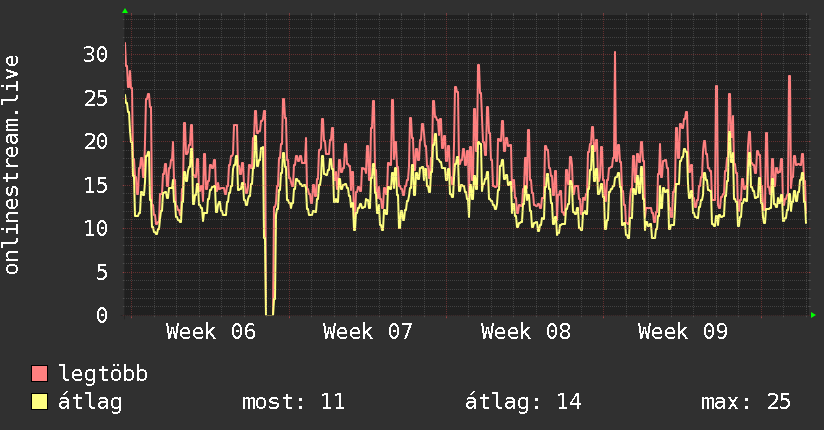Click the Week 09 axis label
The image size is (824, 430).
point(683,332)
